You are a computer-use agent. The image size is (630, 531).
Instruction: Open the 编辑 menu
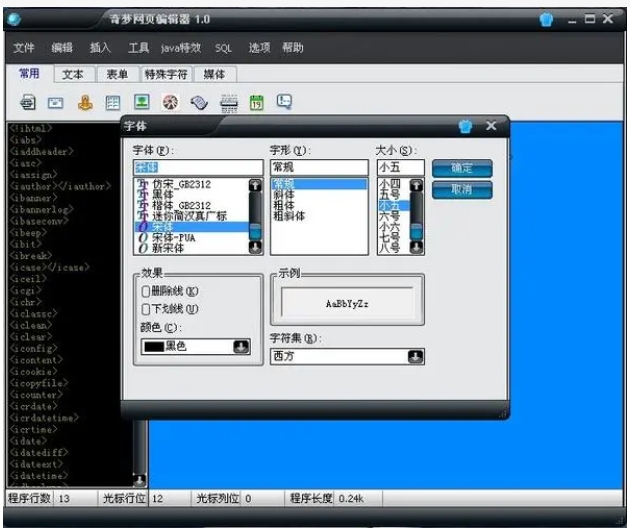[x=62, y=48]
